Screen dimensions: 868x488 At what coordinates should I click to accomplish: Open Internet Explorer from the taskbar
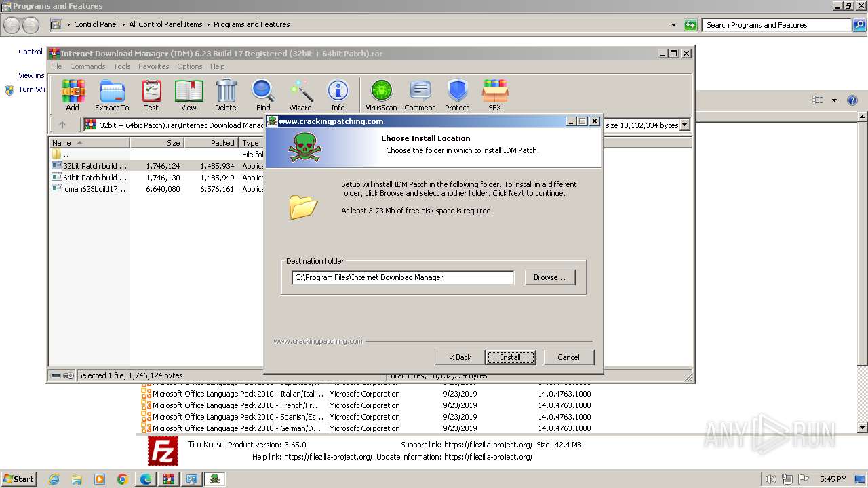click(x=54, y=479)
